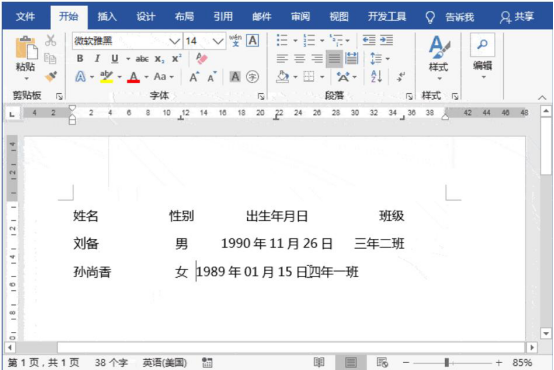Viewport: 554px width, 370px height.
Task: Switch to Read Mode view
Action: coord(319,362)
